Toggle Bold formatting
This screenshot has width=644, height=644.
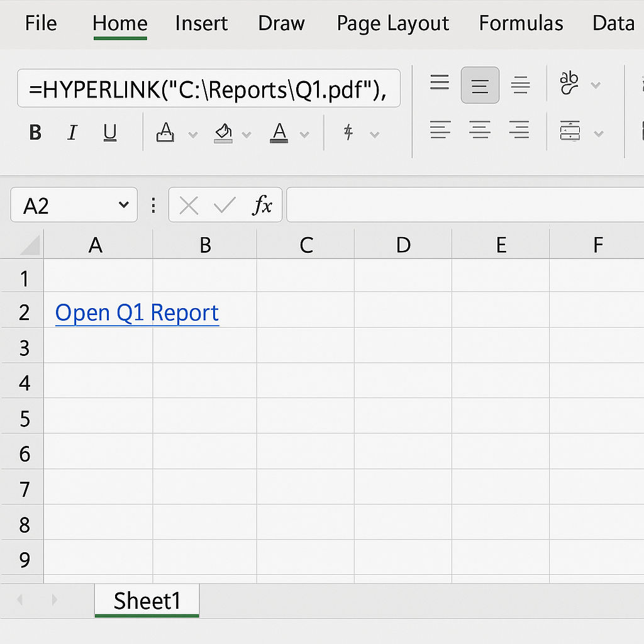click(36, 133)
